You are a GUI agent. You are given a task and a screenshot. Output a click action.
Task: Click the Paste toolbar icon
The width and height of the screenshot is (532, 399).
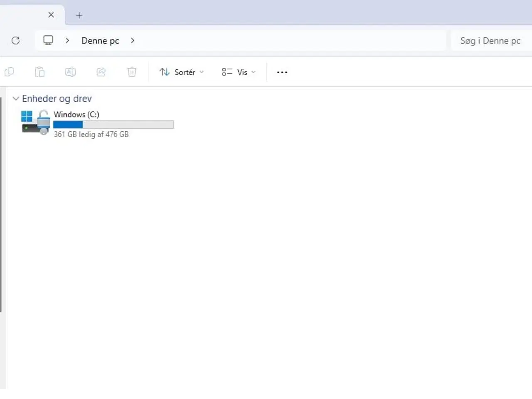point(40,72)
